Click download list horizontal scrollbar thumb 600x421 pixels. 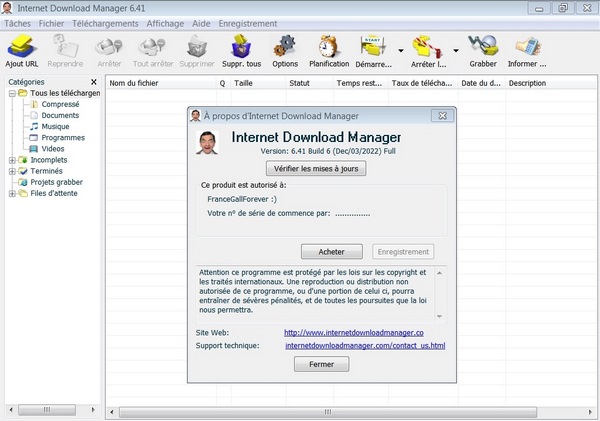(328, 412)
